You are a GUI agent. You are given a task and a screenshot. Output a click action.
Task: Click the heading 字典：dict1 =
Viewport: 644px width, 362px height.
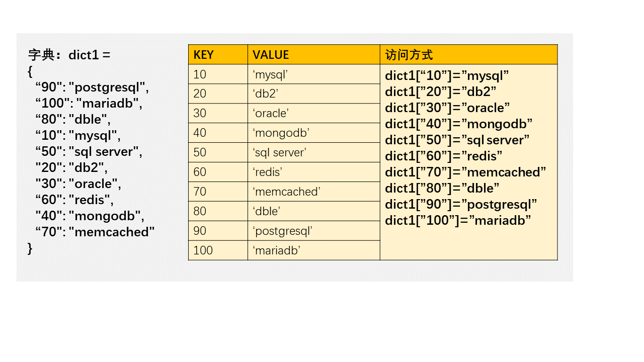point(69,55)
